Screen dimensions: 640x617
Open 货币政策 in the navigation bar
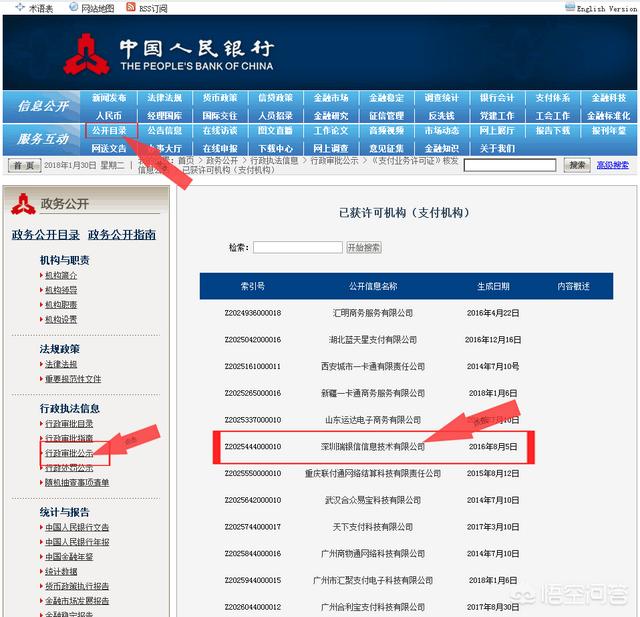tap(220, 98)
